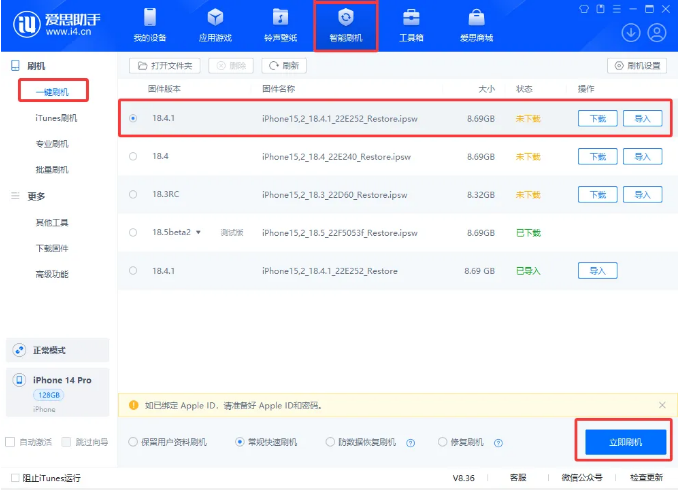
Task: Click the download manager arrow icon
Action: pyautogui.click(x=631, y=31)
